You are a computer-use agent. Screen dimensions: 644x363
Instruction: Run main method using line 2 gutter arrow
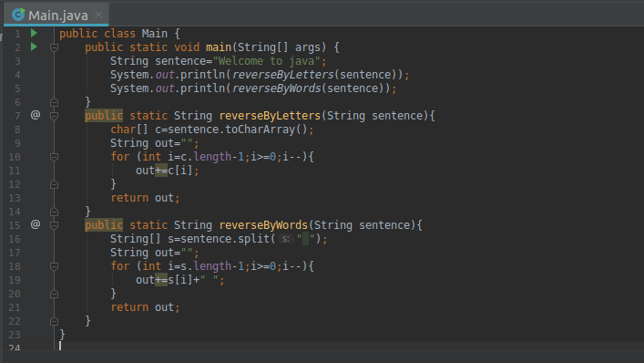34,47
